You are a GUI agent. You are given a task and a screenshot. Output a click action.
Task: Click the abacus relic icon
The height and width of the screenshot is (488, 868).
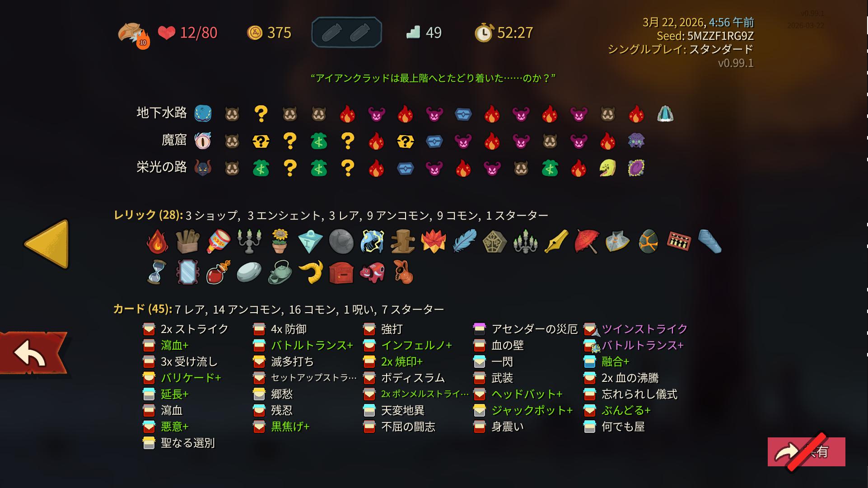point(679,241)
